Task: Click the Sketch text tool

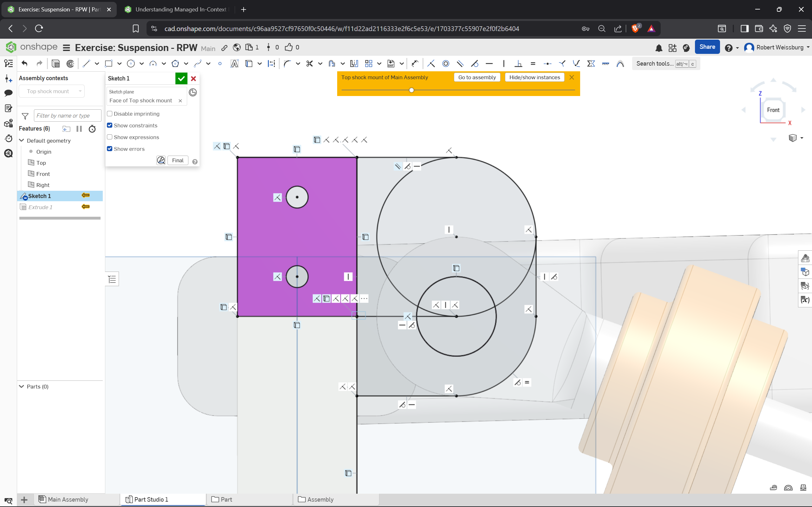Action: (234, 64)
